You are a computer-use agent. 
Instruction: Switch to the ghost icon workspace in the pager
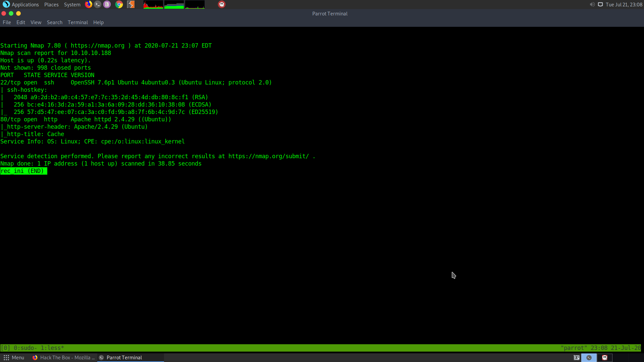605,358
